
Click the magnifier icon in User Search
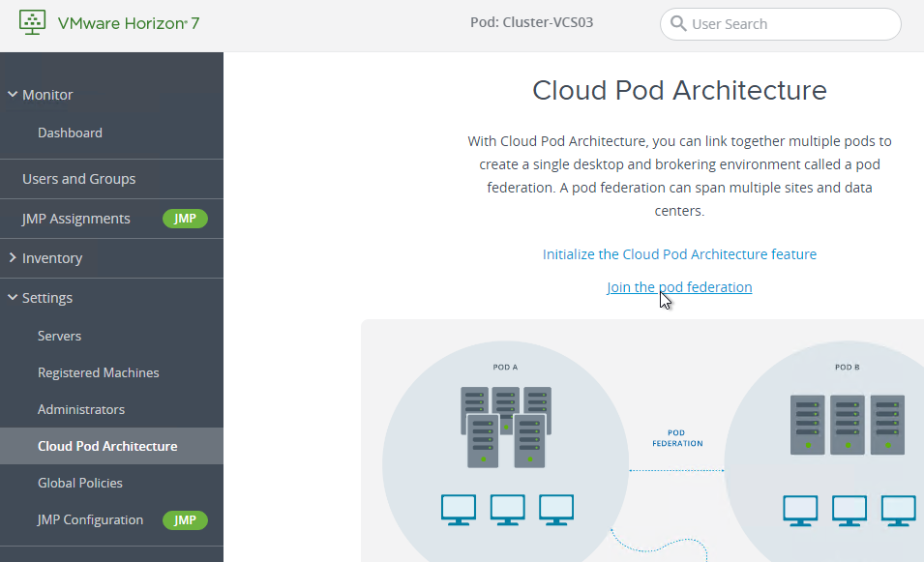pyautogui.click(x=678, y=23)
